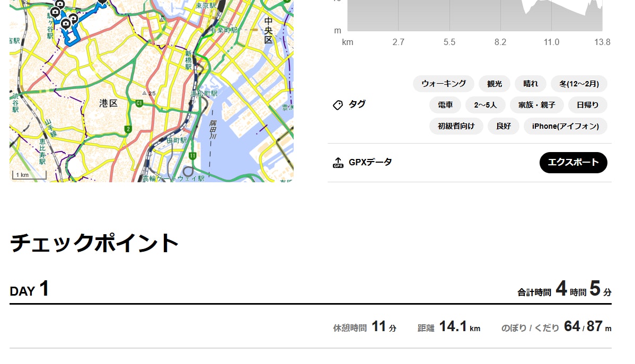The width and height of the screenshot is (635, 364).
Task: Open the 観光 sightseeing tag
Action: (x=494, y=84)
